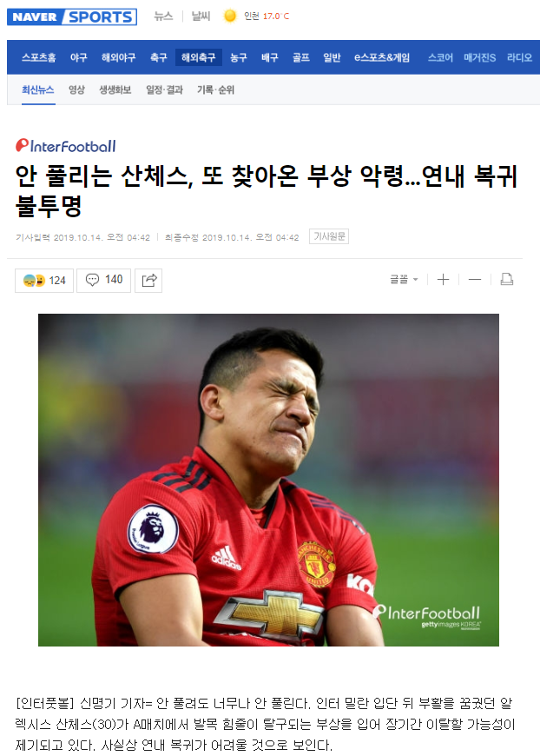Click the sun weather icon
540x756 pixels.
click(230, 16)
